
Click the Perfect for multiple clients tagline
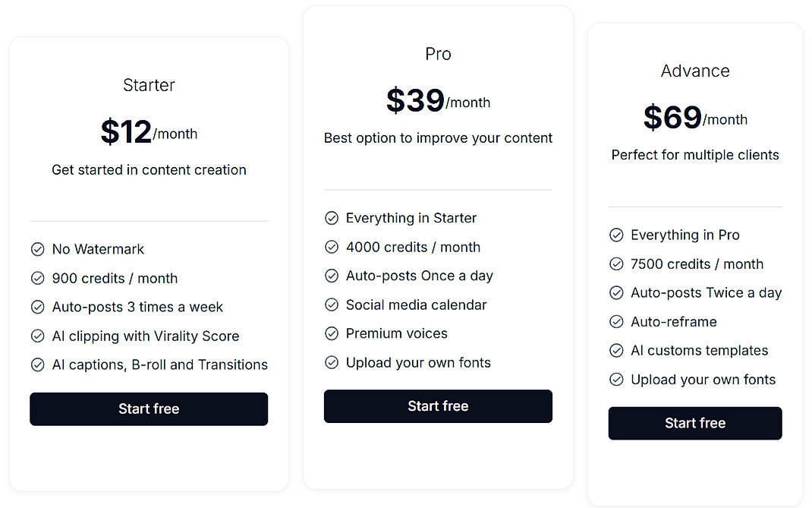694,154
